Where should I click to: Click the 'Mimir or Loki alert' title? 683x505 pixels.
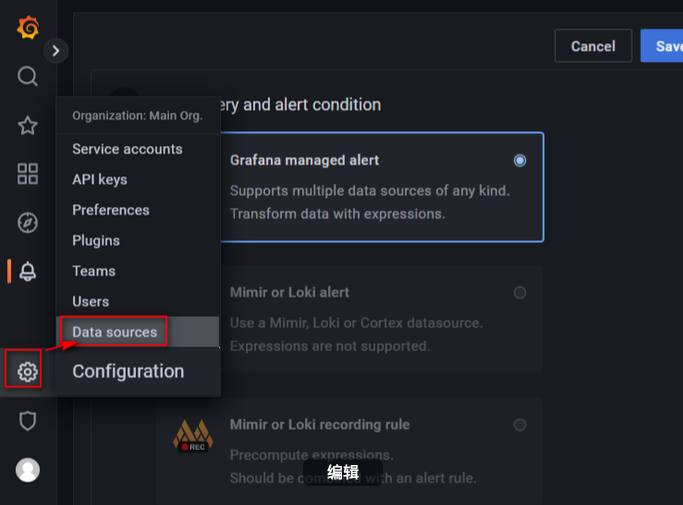click(x=289, y=292)
